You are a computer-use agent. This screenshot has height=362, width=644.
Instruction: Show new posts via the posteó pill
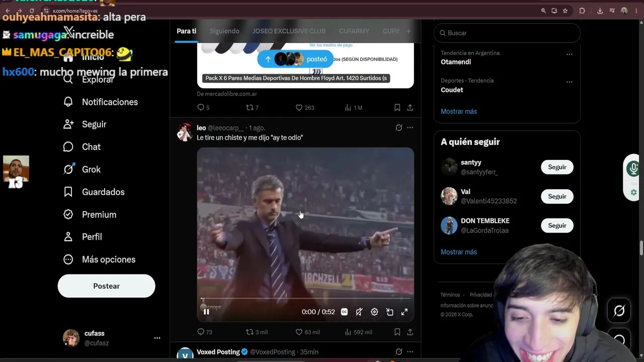click(295, 59)
